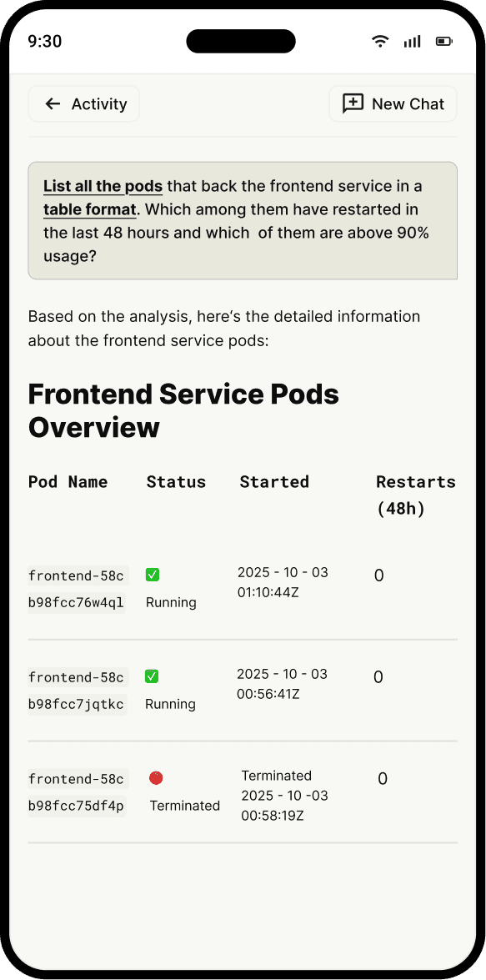The image size is (486, 980).
Task: Tap the Wi-Fi icon in status bar
Action: click(380, 40)
